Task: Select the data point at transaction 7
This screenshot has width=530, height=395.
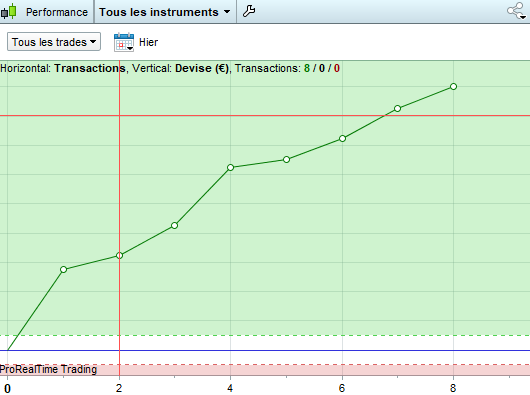Action: click(x=398, y=108)
